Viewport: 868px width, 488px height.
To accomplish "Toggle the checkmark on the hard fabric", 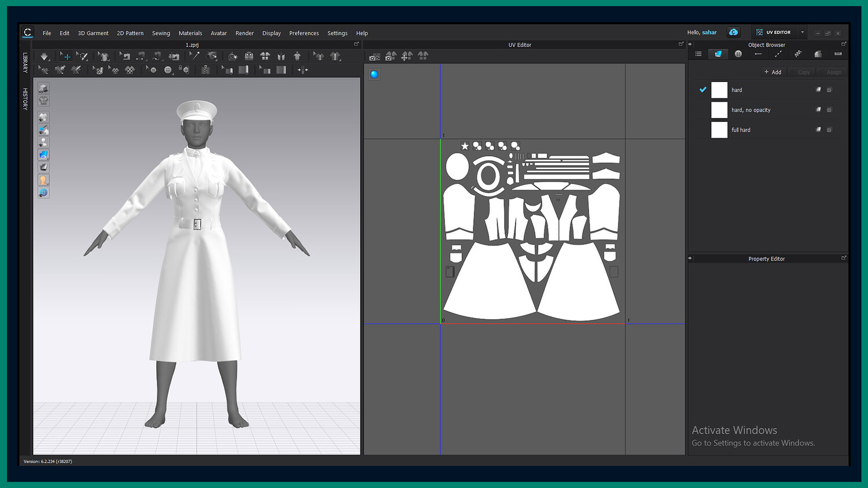I will (x=703, y=90).
